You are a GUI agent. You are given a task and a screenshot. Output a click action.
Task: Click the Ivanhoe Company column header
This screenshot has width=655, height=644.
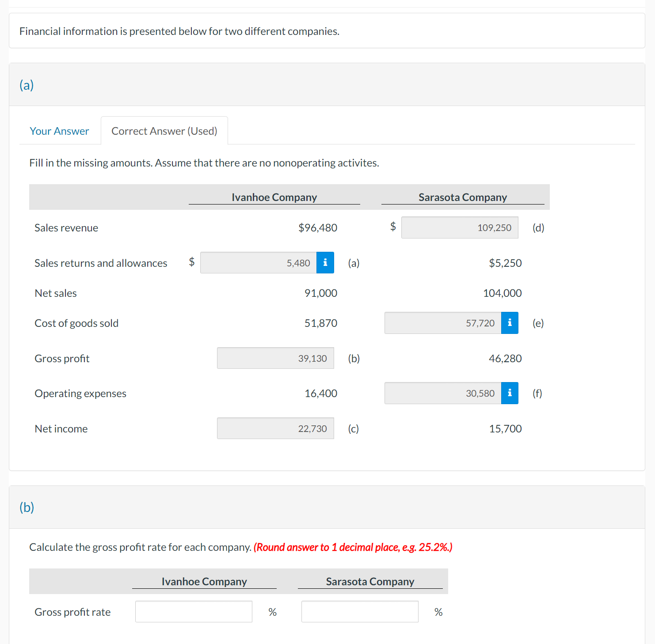(274, 197)
